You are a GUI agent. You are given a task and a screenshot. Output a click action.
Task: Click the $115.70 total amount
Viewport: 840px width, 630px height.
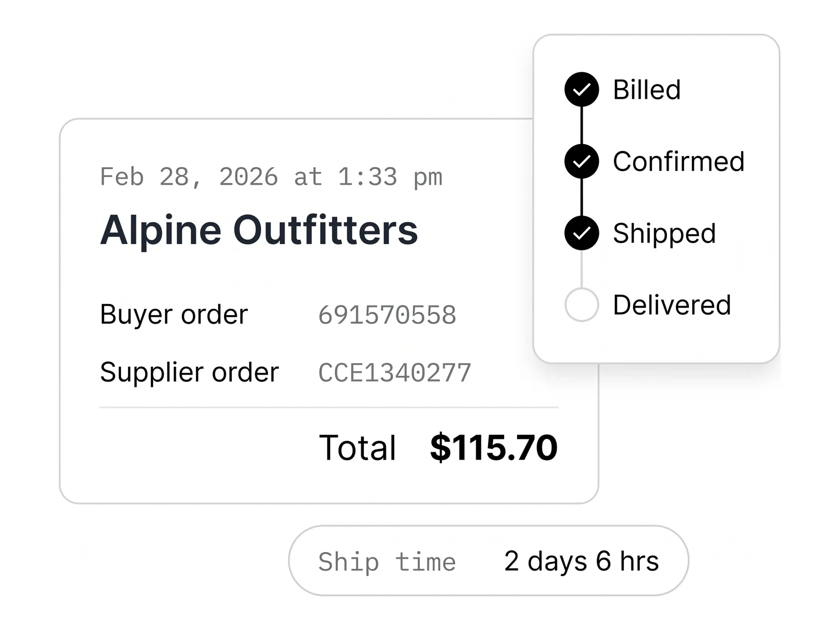pyautogui.click(x=493, y=447)
